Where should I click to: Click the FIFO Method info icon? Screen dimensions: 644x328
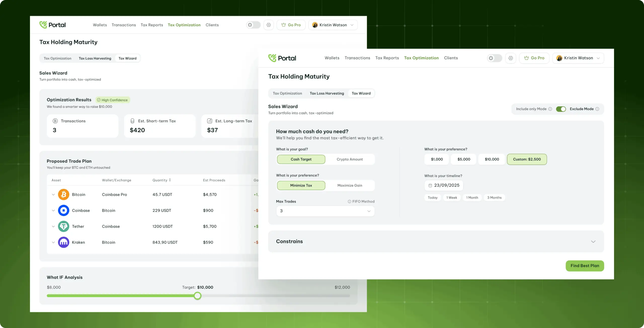click(349, 201)
